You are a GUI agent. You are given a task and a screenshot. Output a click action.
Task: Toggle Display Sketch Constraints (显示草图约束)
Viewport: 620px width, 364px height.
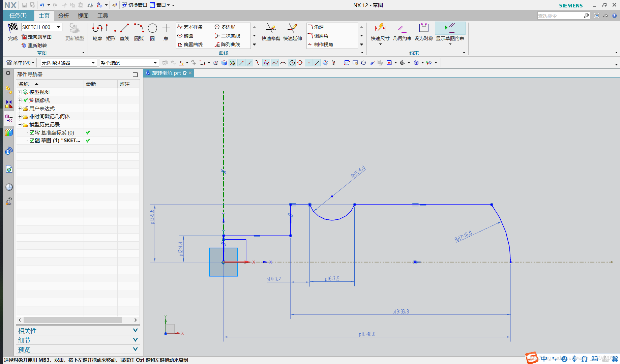[450, 32]
